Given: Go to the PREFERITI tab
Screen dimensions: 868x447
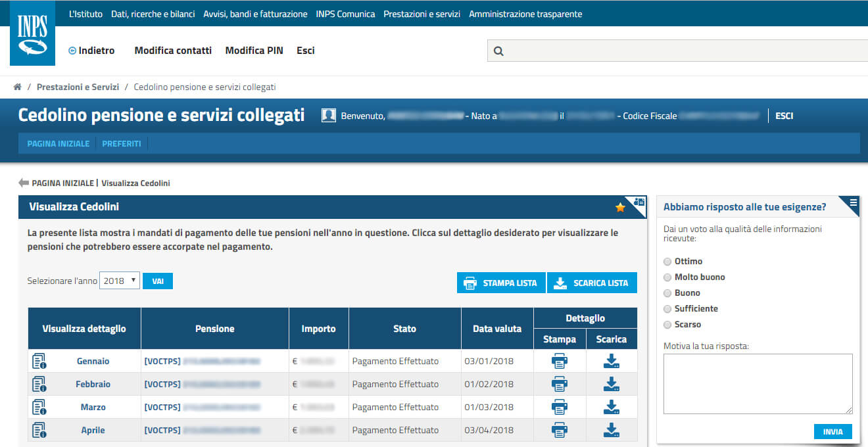Looking at the screenshot, I should click(x=122, y=143).
